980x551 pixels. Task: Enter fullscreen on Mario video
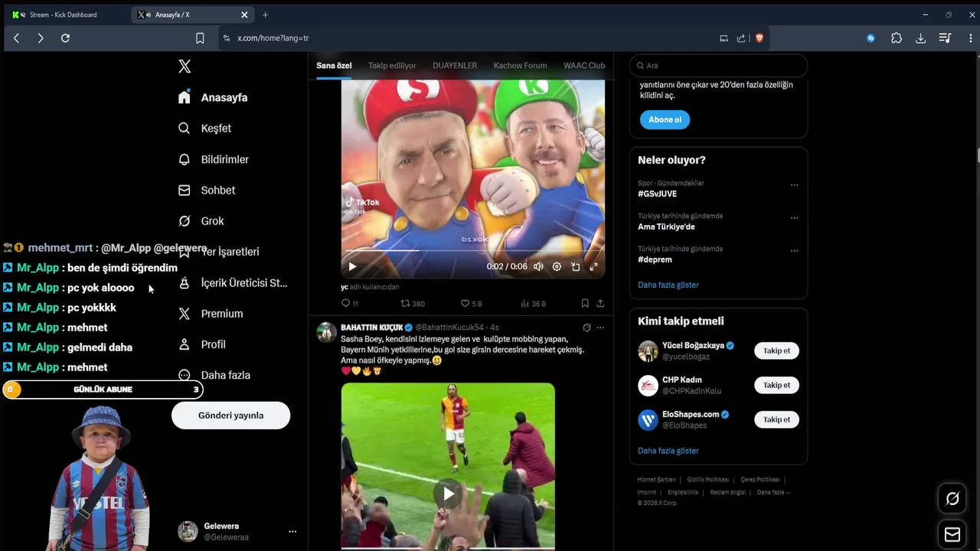[593, 266]
